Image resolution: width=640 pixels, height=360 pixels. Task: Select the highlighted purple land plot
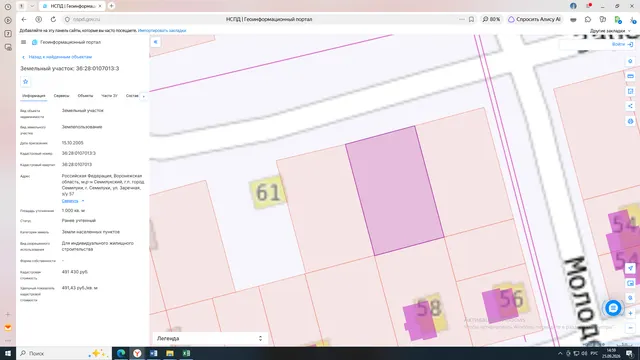394,191
